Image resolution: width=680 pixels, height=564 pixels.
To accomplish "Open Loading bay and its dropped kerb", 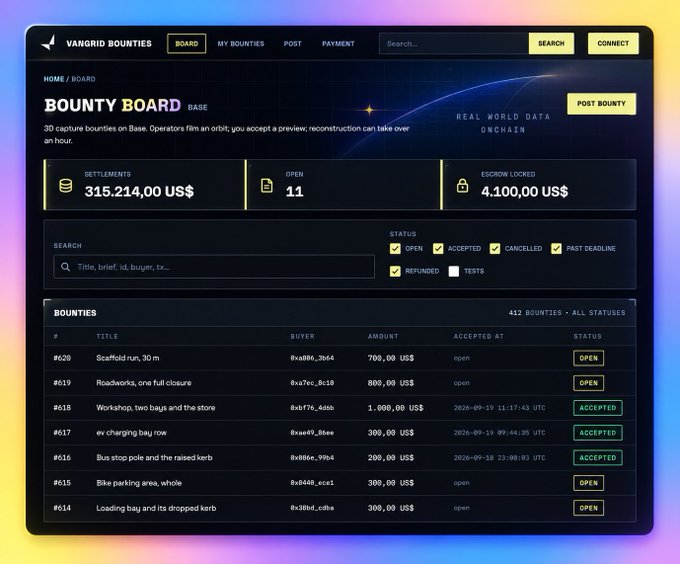I will click(x=156, y=508).
